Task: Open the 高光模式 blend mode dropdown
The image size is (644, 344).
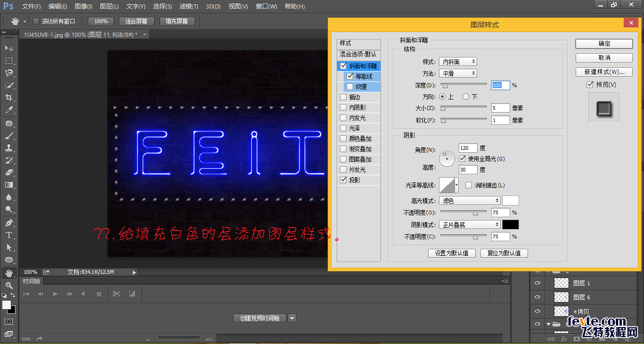Action: 469,200
